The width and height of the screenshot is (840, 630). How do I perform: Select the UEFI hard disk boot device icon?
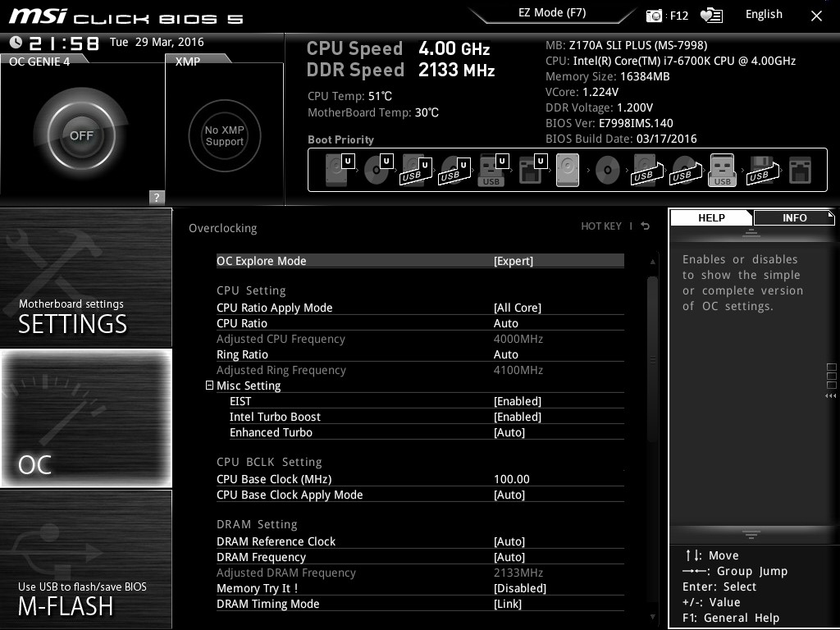pos(340,171)
